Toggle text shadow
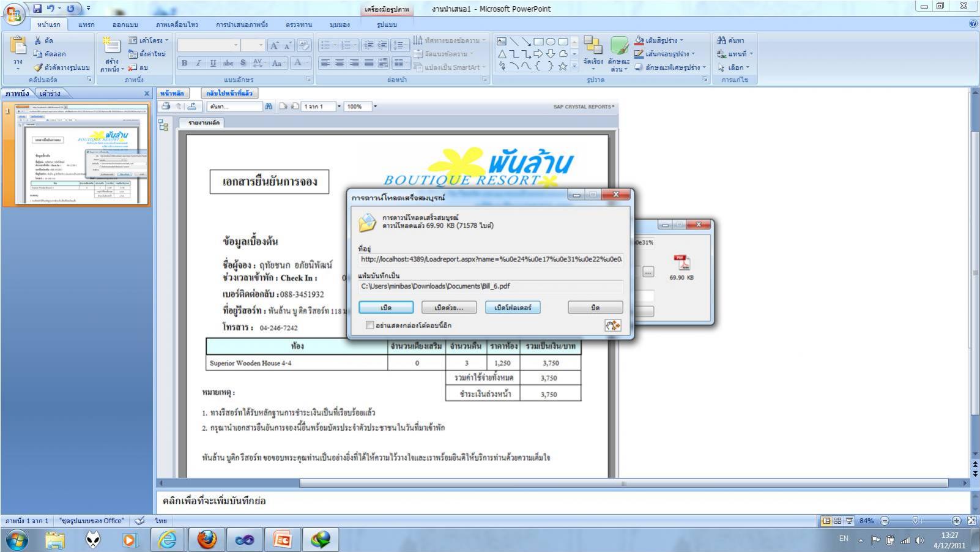 (243, 62)
